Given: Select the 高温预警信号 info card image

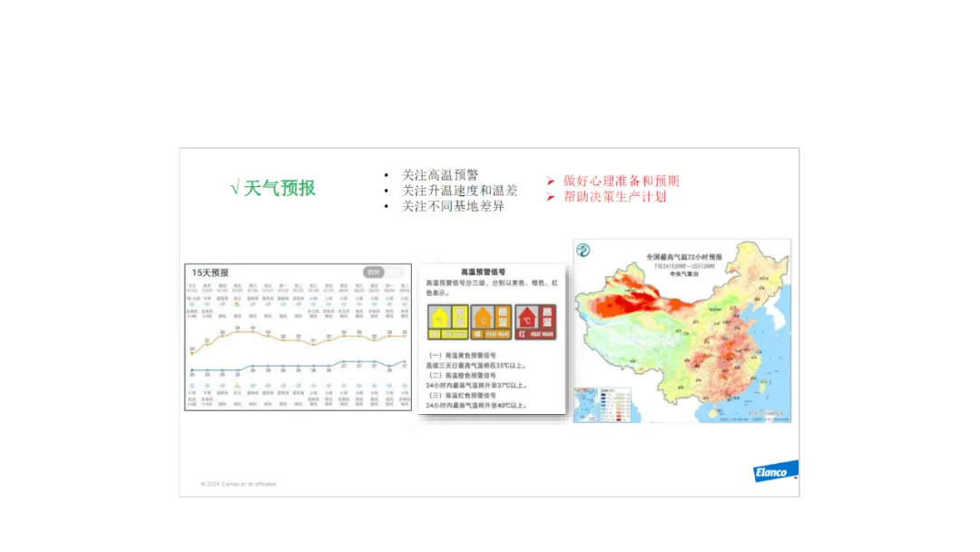Looking at the screenshot, I should [492, 339].
